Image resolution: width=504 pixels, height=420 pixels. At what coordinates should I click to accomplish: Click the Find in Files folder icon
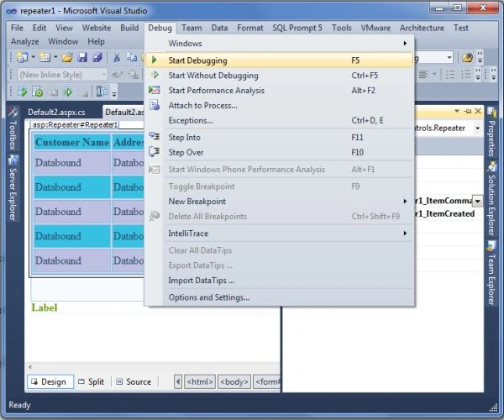point(467,58)
